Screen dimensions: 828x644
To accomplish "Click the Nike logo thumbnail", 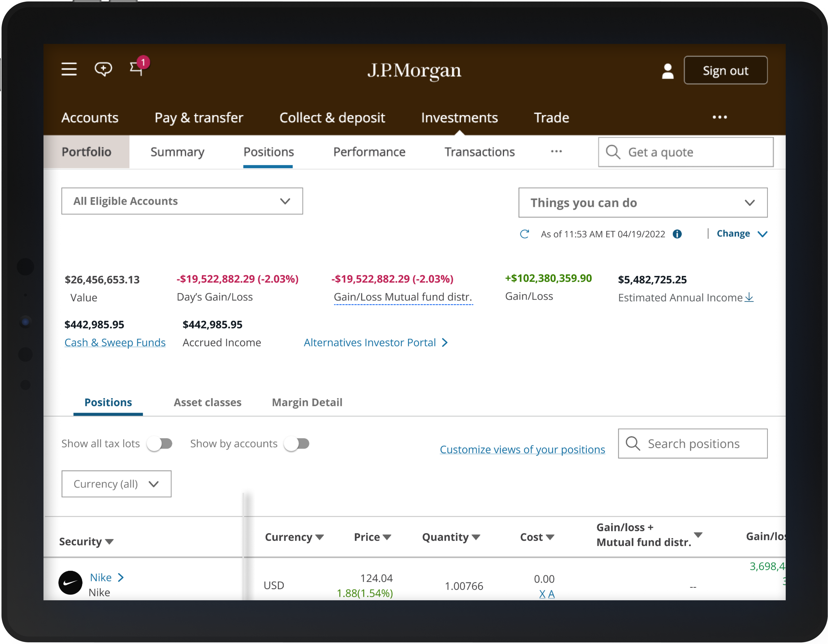I will point(70,583).
